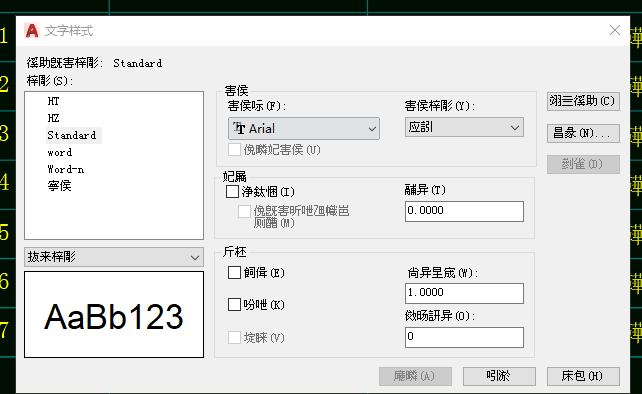
Task: Select the last style entry below Word-n
Action: tap(59, 186)
